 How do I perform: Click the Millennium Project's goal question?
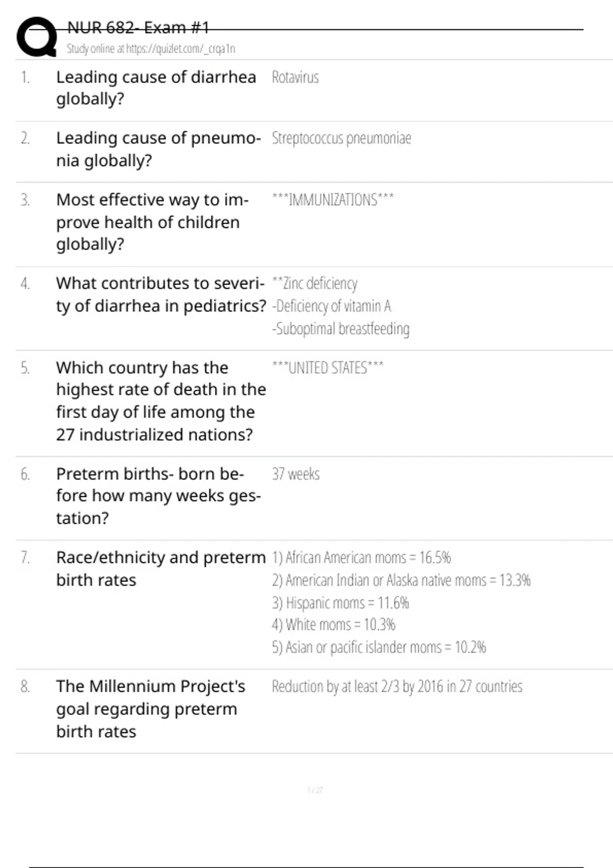(151, 709)
